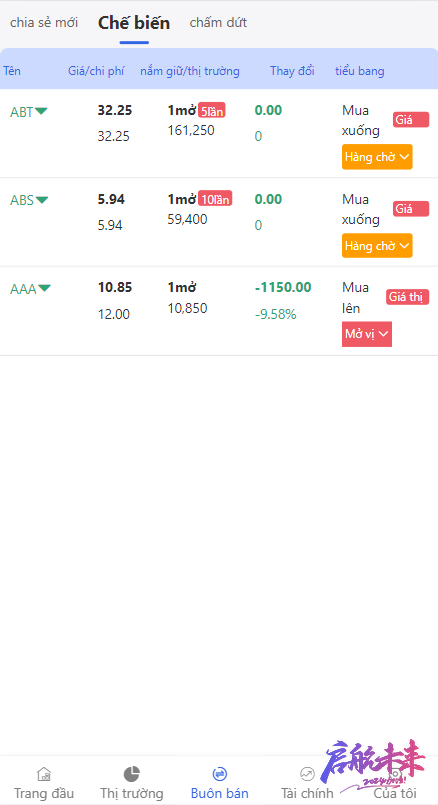Click the green arrow beside ABT
The width and height of the screenshot is (438, 805).
[x=41, y=111]
